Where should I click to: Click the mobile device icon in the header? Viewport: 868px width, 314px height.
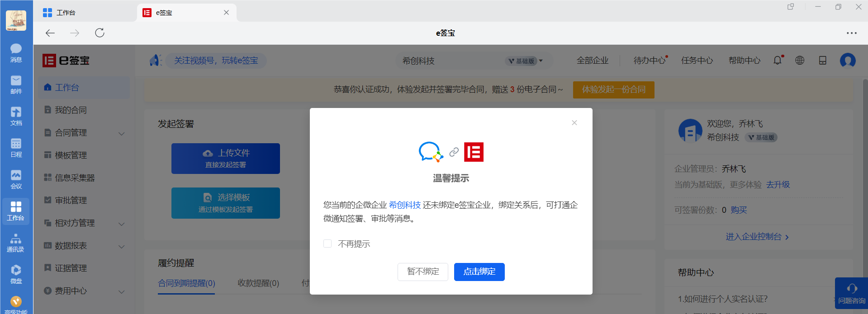pos(823,60)
